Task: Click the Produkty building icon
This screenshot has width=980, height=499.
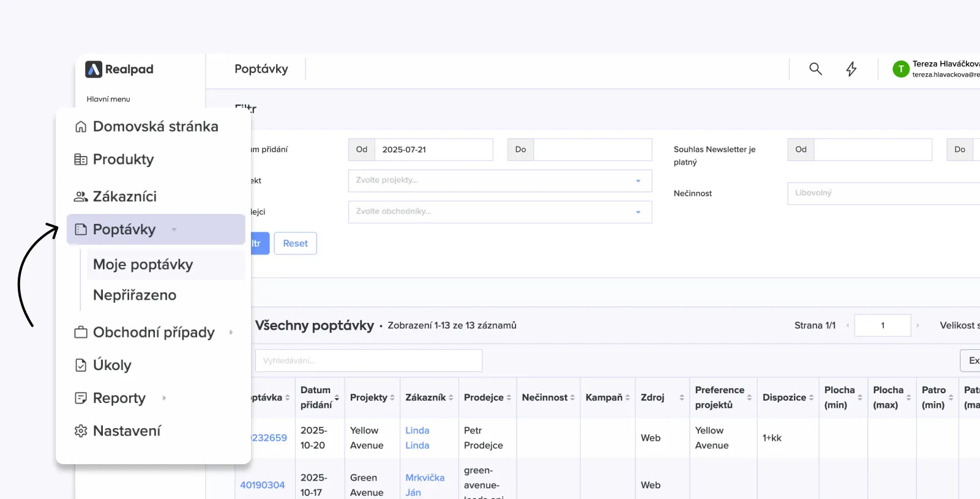Action: 81,160
